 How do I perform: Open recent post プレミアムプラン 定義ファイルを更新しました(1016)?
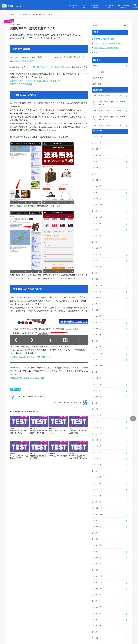110,118
